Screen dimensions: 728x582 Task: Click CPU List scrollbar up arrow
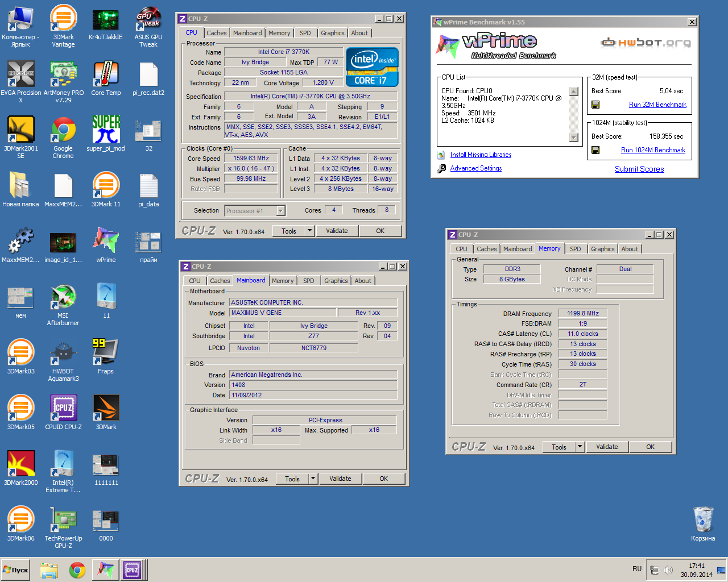[x=574, y=92]
